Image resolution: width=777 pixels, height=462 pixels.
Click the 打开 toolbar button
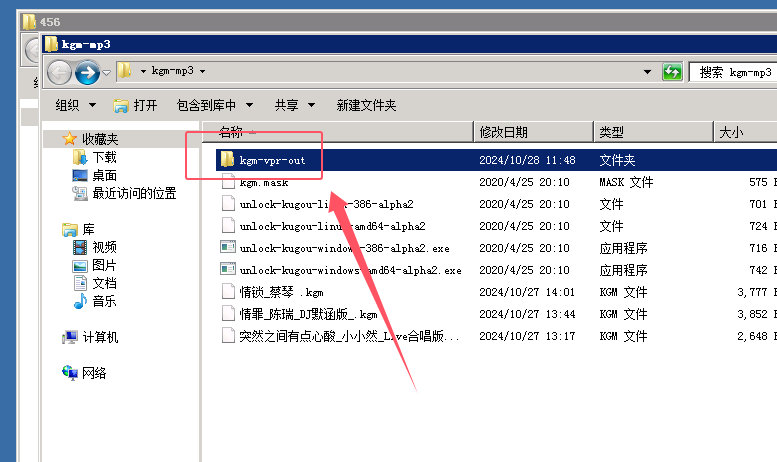click(136, 105)
